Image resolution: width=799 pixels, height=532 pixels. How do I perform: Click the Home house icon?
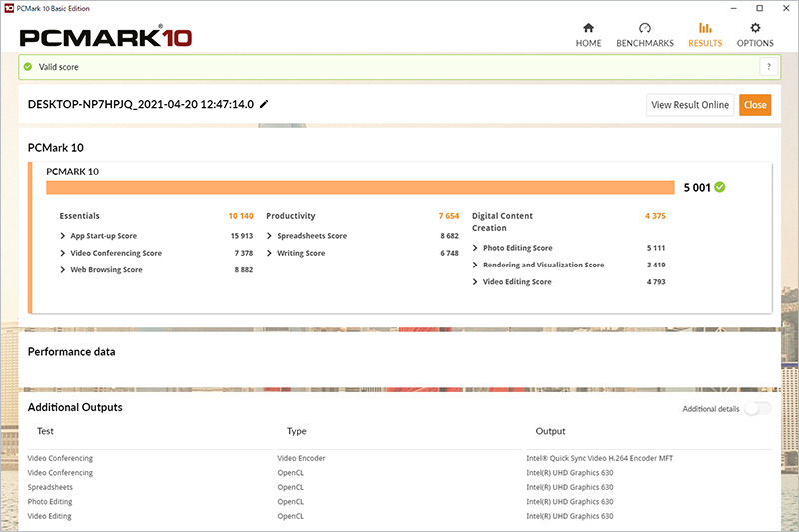point(588,28)
